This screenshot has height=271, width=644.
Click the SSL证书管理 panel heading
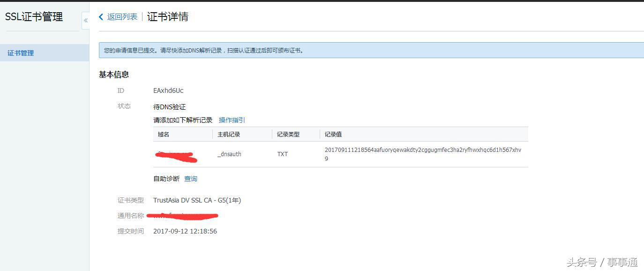(x=33, y=17)
